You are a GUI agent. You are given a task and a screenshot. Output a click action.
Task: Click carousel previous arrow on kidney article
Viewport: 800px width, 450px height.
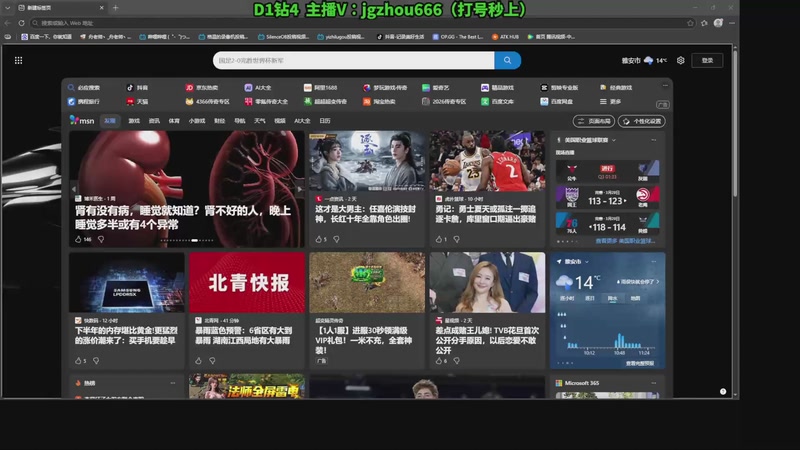pyautogui.click(x=74, y=189)
